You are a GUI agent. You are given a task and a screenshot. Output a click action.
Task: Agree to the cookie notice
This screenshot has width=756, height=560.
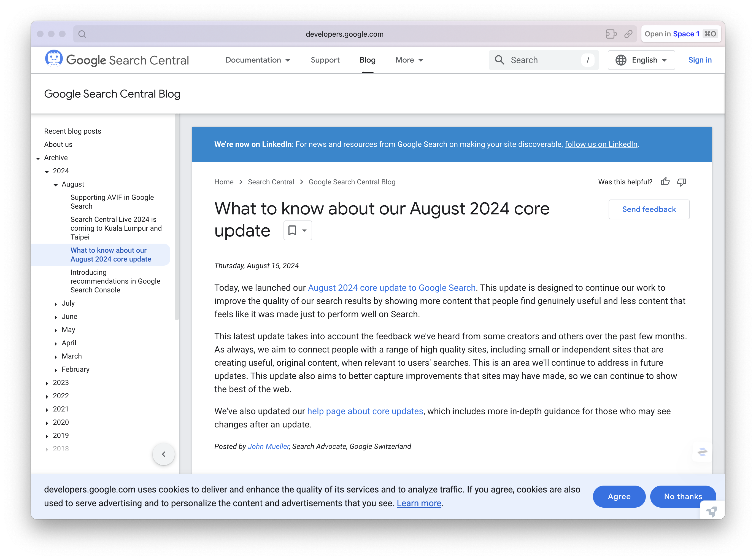tap(619, 497)
